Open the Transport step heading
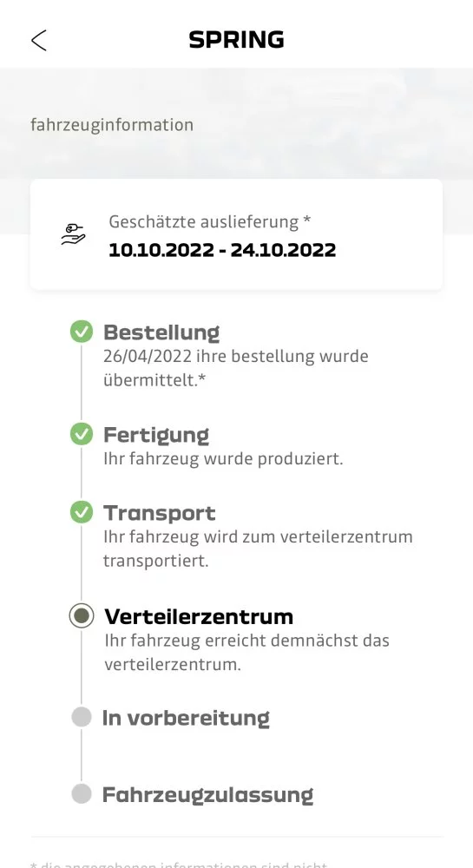 pos(160,513)
